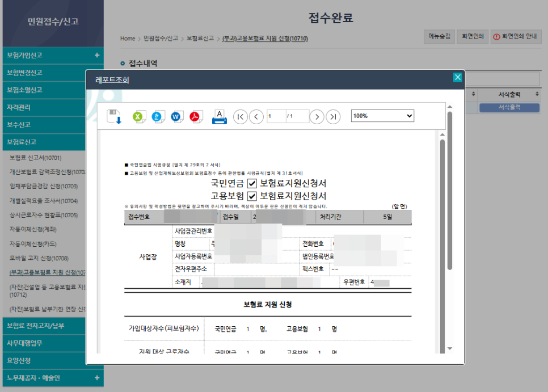Click the print report icon

pyautogui.click(x=218, y=116)
